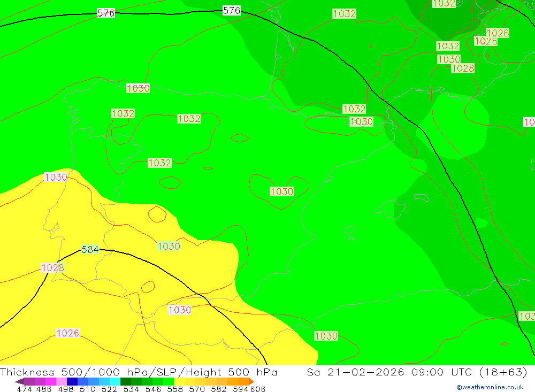535x392 pixels.
Task: Click legend value 510
Action: [88, 389]
